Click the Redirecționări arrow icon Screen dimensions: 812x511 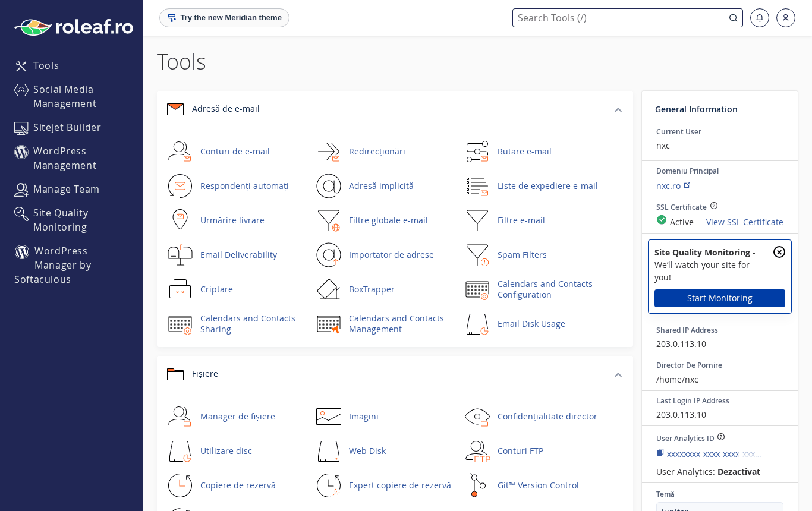coord(328,152)
